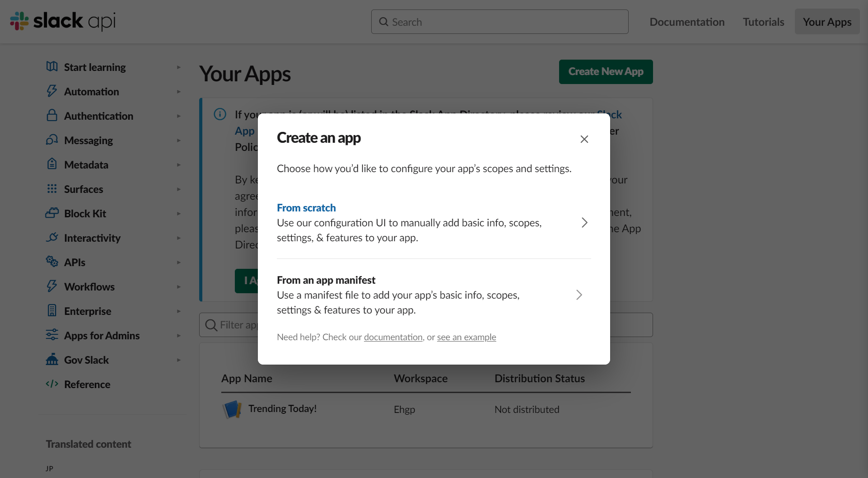The image size is (868, 478).
Task: Expand the Messaging section arrow
Action: tap(179, 141)
